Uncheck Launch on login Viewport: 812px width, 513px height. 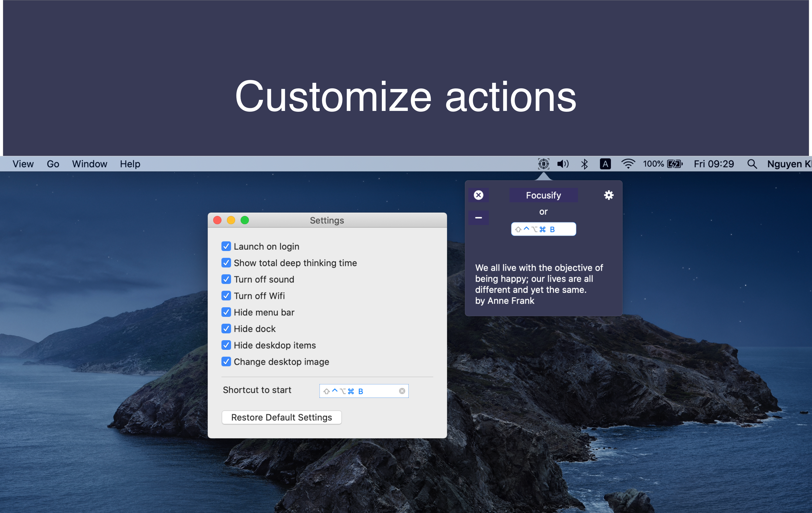(226, 246)
